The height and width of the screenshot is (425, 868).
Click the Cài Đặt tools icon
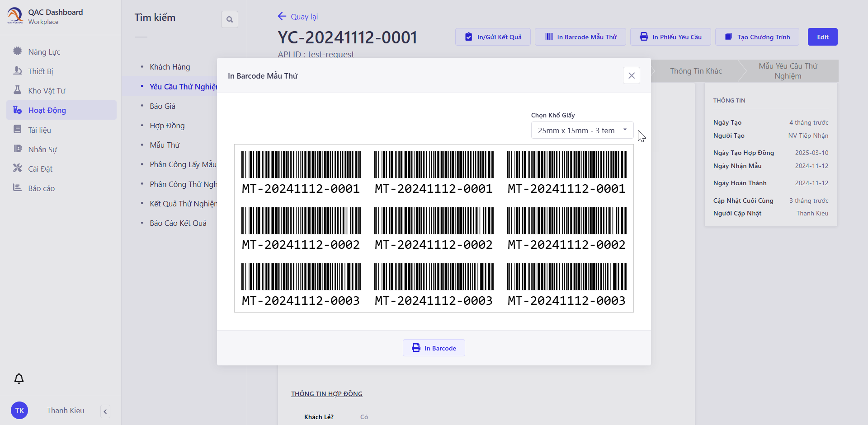[17, 168]
